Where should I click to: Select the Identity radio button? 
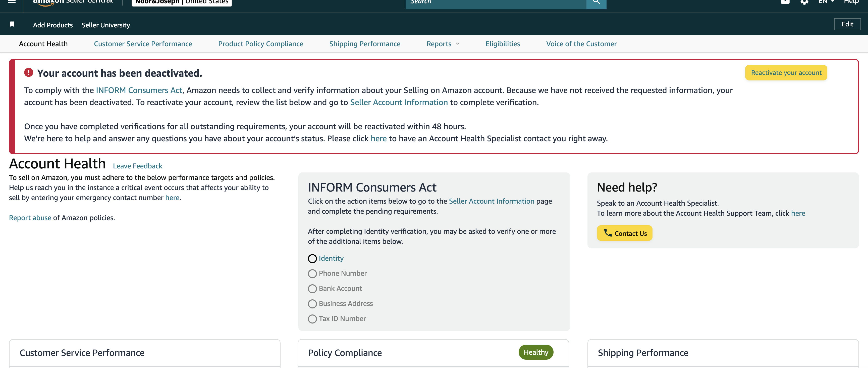click(312, 259)
